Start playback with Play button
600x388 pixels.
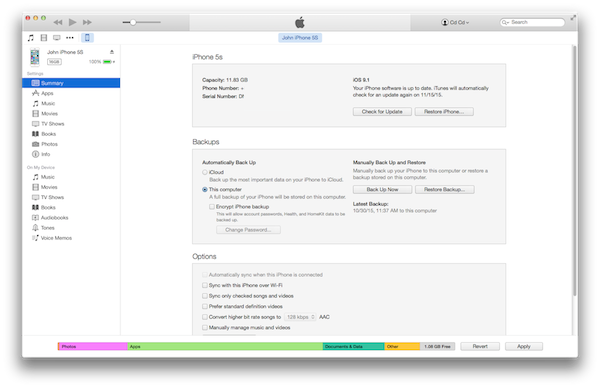tap(72, 22)
